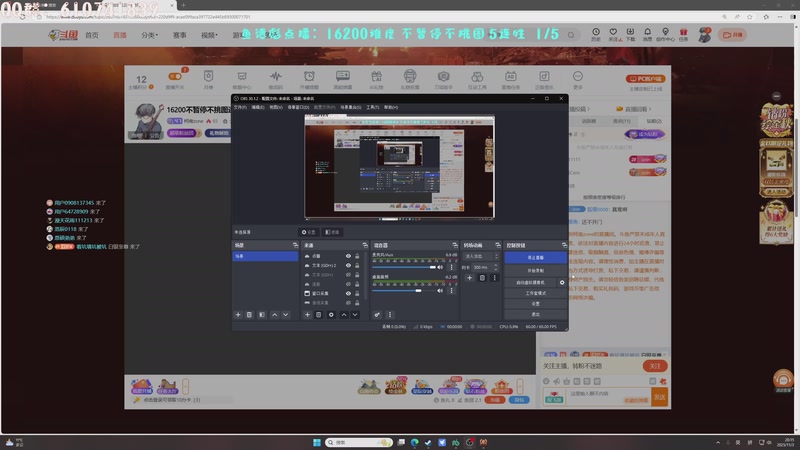Move scene down arrow in Scenes dock
800x450 pixels.
click(286, 315)
